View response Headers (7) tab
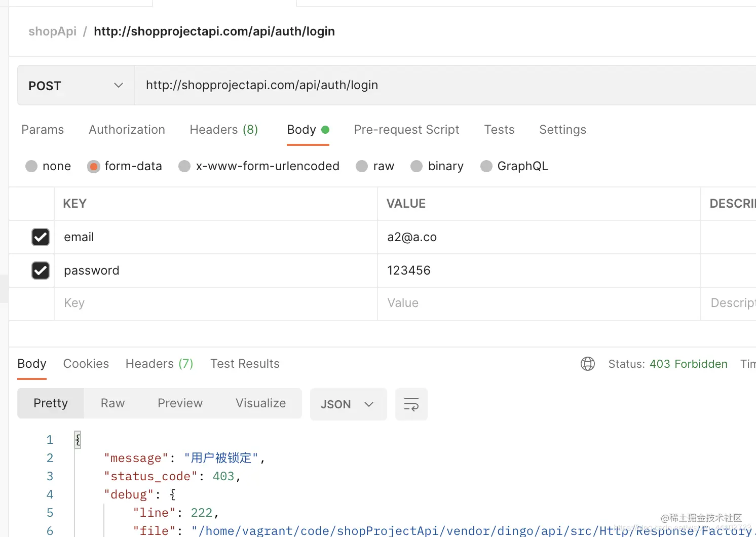 tap(160, 364)
